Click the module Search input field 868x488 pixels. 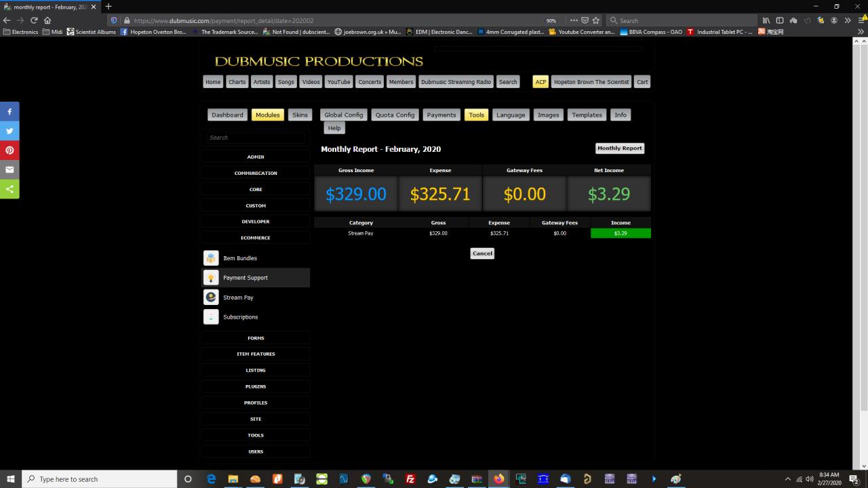[256, 138]
